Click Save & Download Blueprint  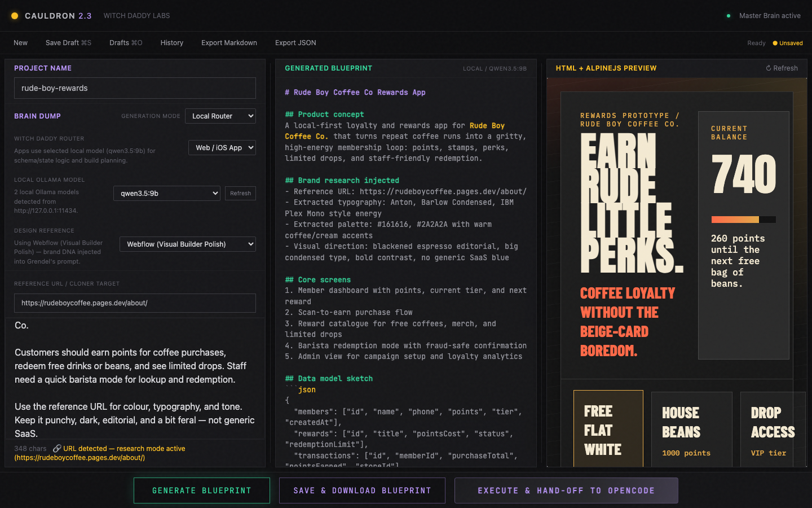362,491
